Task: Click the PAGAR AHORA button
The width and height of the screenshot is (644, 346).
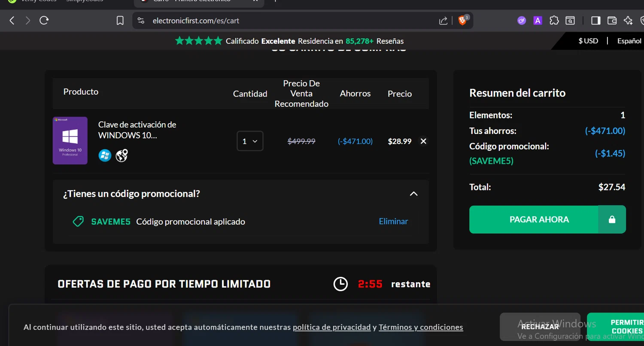Action: pos(539,220)
